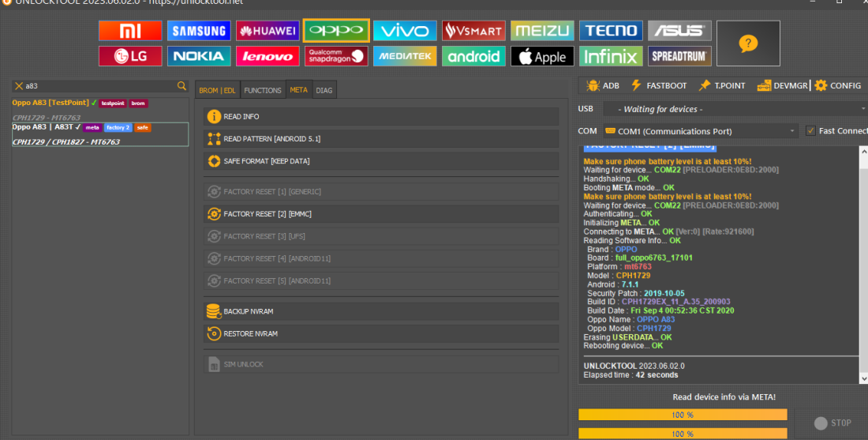Open the COM port dropdown
868x440 pixels.
click(700, 131)
